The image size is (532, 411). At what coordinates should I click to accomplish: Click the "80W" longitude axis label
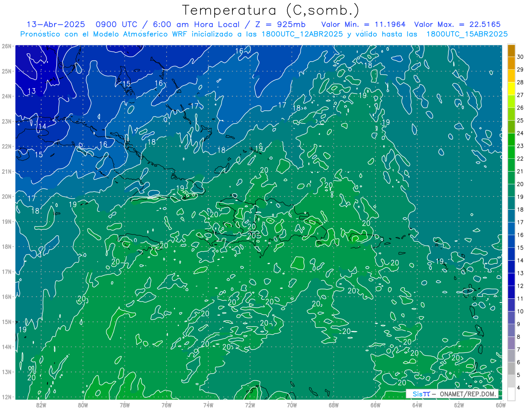tap(83, 405)
